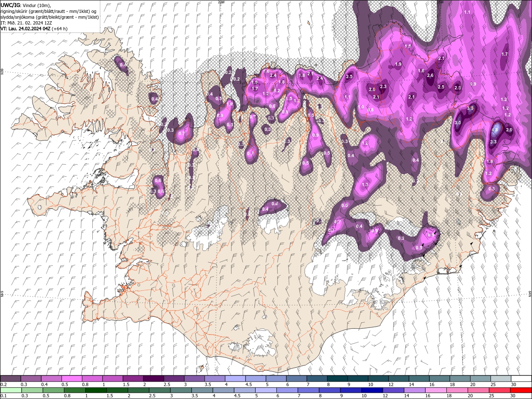532x399 pixels.
Task: Click the 18 label on the green rain scale
Action: pos(449,396)
